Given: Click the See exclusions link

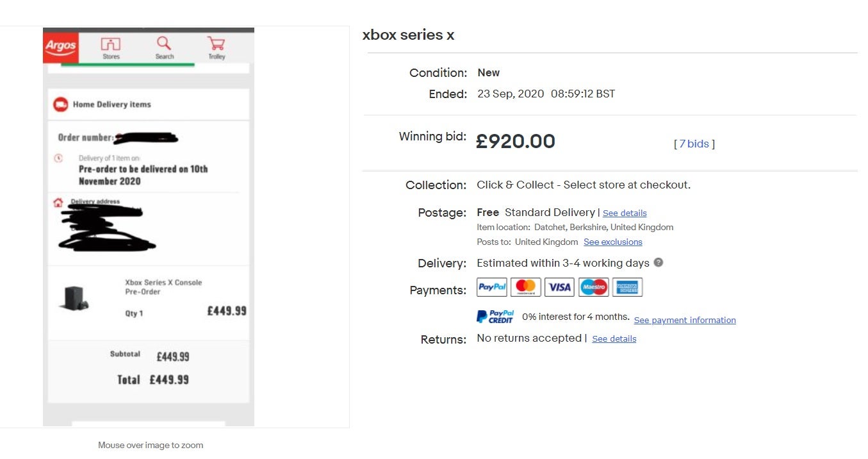Looking at the screenshot, I should pos(612,242).
